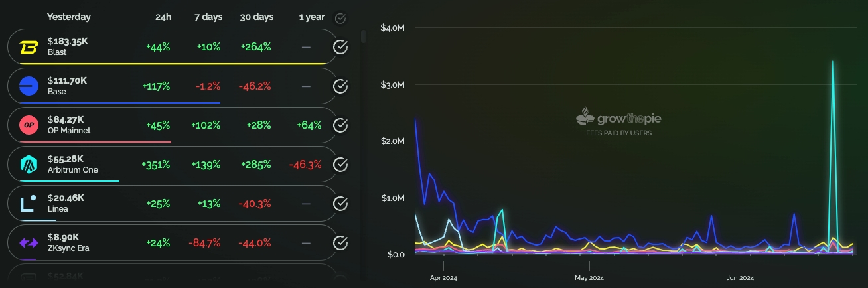Click the $3.0M y-axis label
The width and height of the screenshot is (868, 288).
click(392, 84)
